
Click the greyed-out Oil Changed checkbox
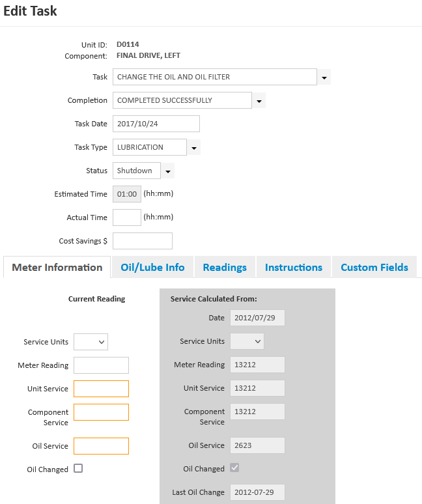tap(234, 468)
